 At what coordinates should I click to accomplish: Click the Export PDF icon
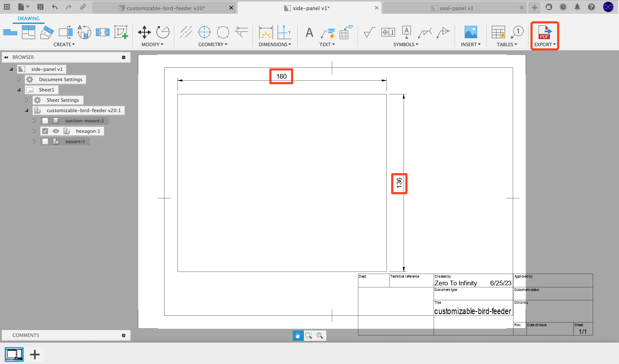[544, 32]
